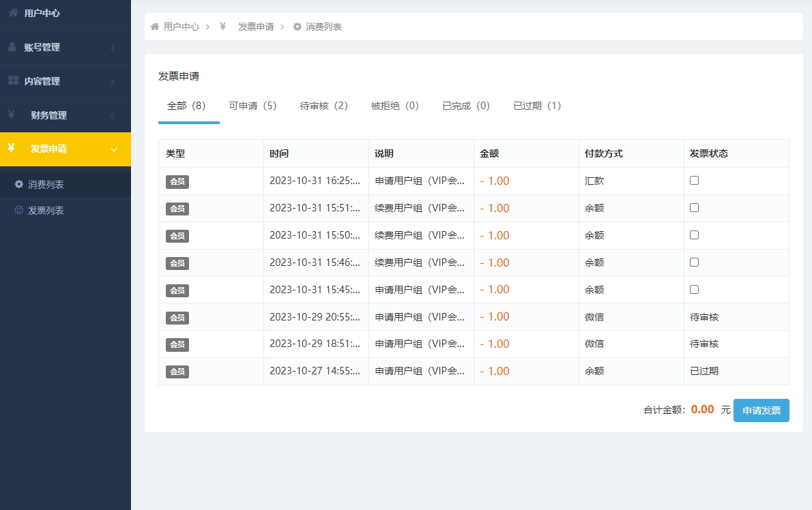This screenshot has width=812, height=510.
Task: Click the 申请发票 button
Action: (761, 410)
